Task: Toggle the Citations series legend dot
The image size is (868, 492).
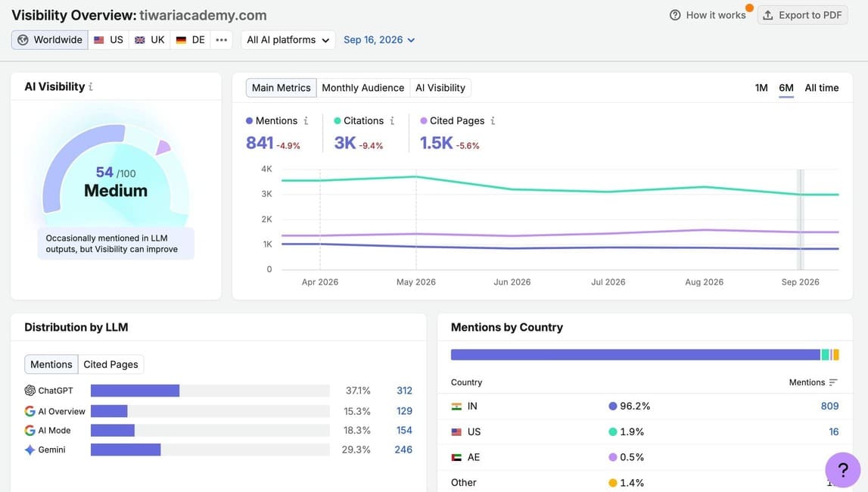Action: click(337, 120)
